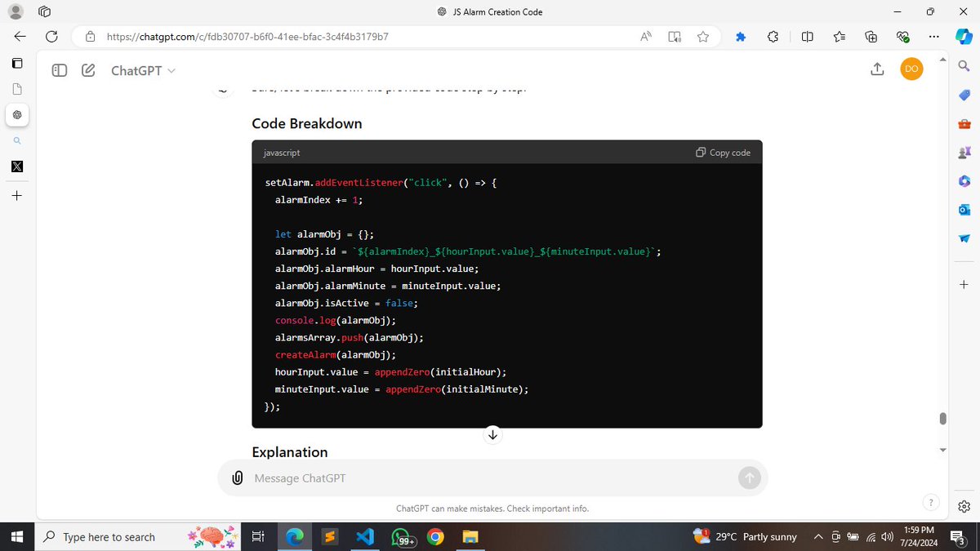
Task: Open the Tools briefcase sidebar icon
Action: pyautogui.click(x=964, y=124)
